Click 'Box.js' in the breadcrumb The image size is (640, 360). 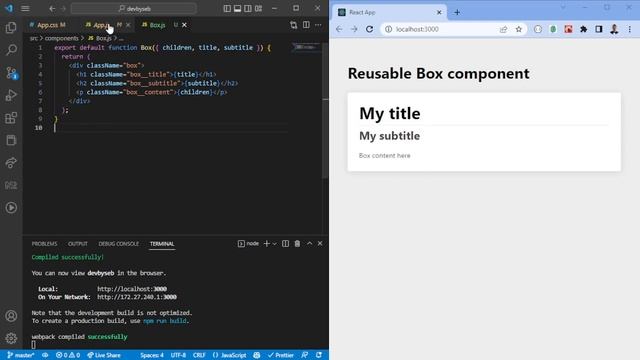coord(104,38)
